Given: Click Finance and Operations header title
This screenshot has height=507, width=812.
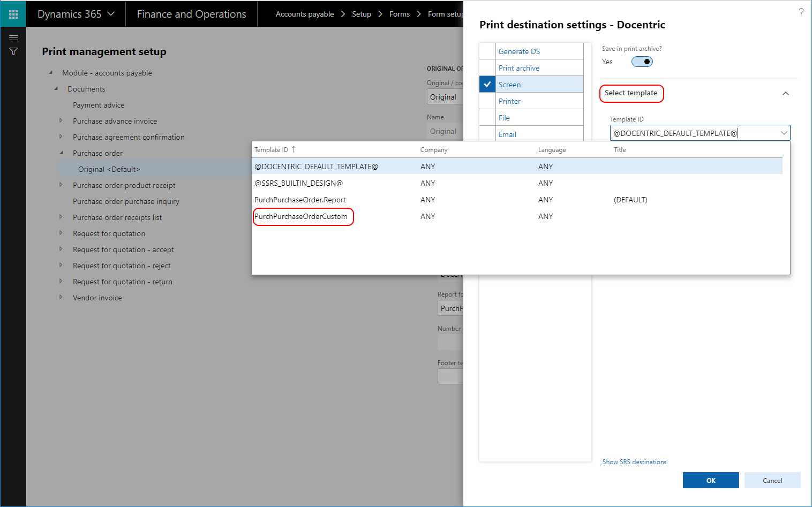Looking at the screenshot, I should pyautogui.click(x=191, y=14).
